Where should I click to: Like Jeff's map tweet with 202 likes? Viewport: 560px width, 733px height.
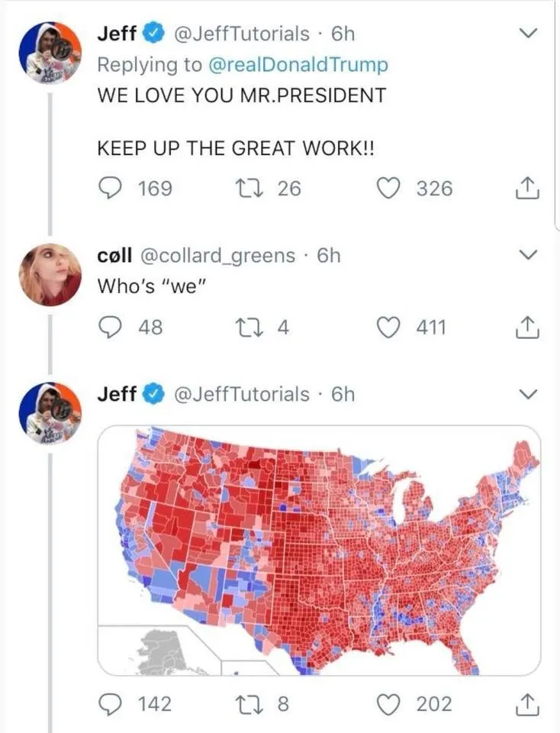391,703
